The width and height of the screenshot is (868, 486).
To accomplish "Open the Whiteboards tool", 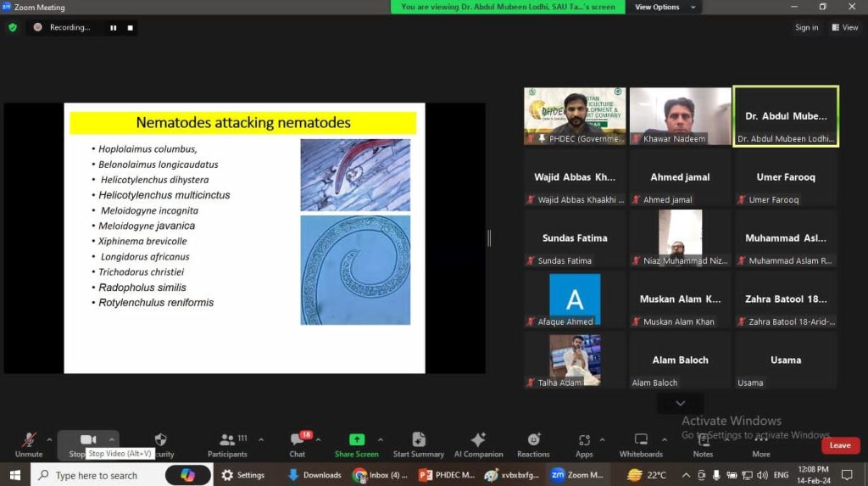I will click(641, 444).
